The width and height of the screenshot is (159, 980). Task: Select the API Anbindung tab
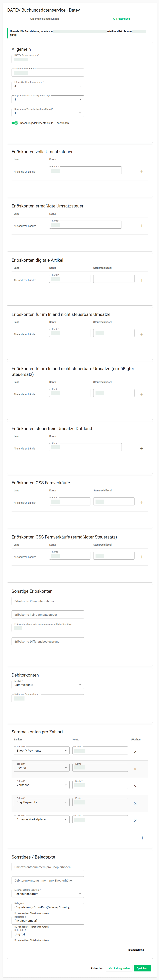pyautogui.click(x=121, y=19)
